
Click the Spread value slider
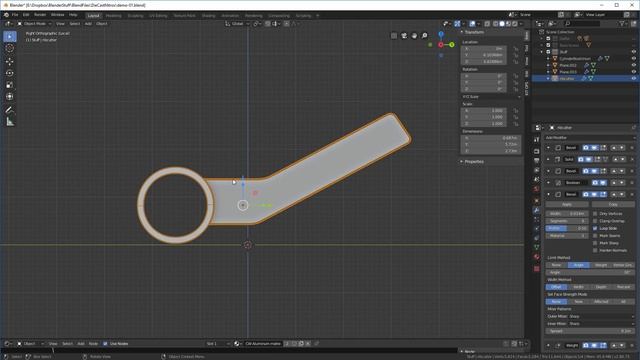[590, 331]
